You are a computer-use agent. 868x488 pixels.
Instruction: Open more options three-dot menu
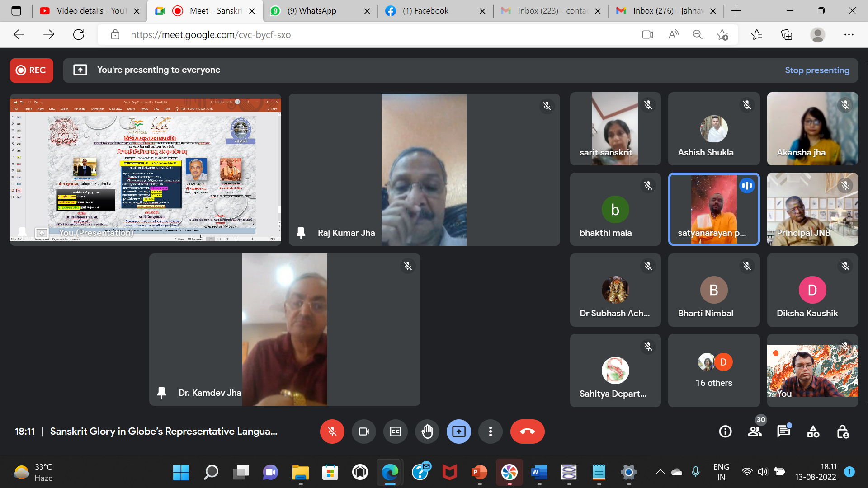(x=490, y=432)
